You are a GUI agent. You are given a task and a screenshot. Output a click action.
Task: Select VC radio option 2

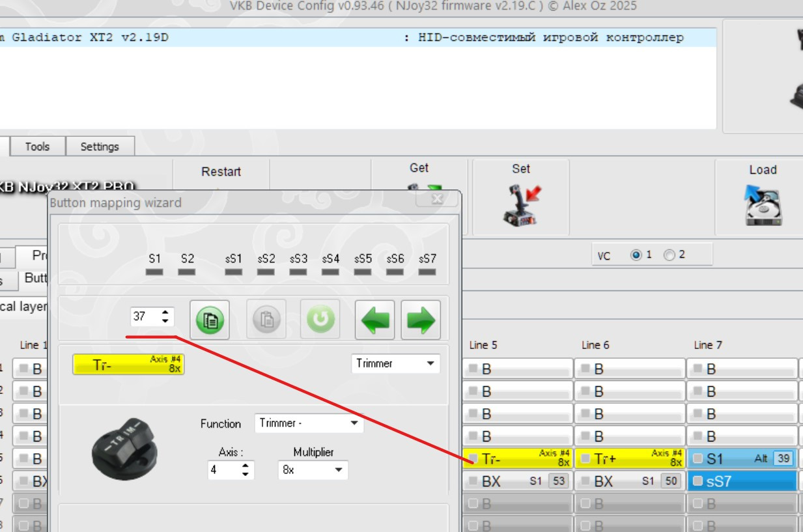click(x=669, y=255)
